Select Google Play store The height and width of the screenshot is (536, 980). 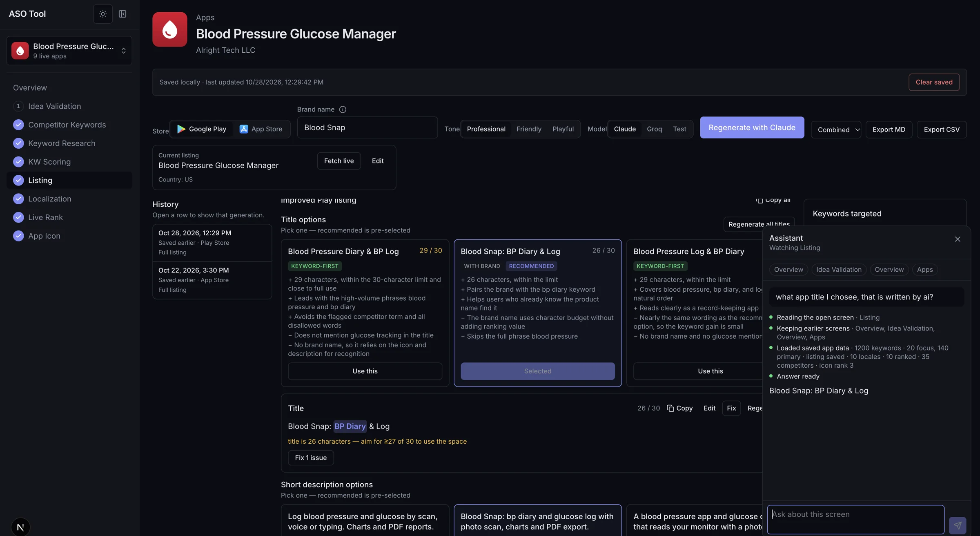[202, 129]
